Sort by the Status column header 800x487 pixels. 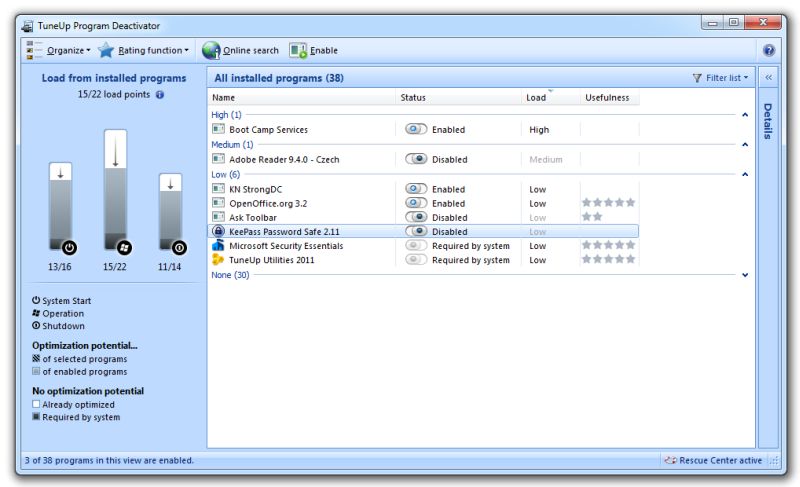tap(458, 97)
